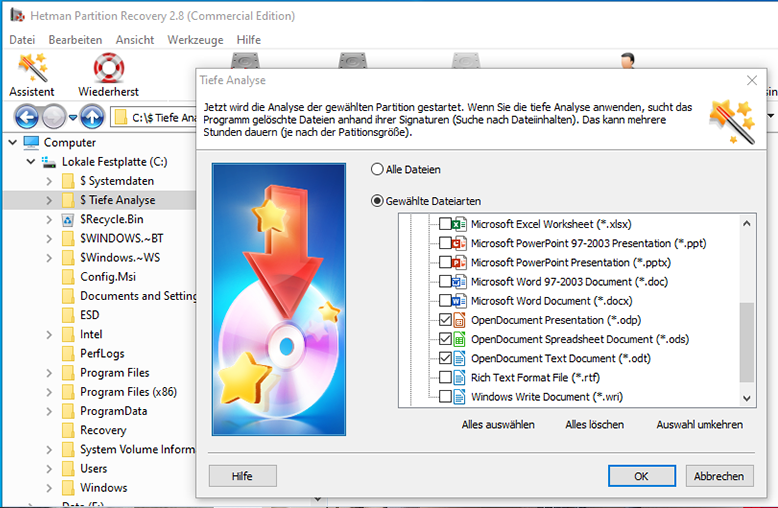Click the OpenDocument Presentation (*.odp) icon
The height and width of the screenshot is (508, 778).
459,320
